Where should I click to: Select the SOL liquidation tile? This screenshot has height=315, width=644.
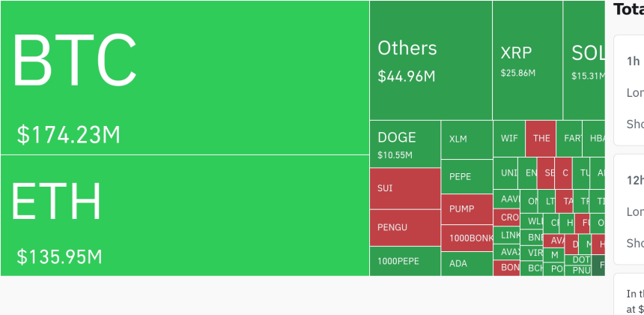[x=584, y=60]
